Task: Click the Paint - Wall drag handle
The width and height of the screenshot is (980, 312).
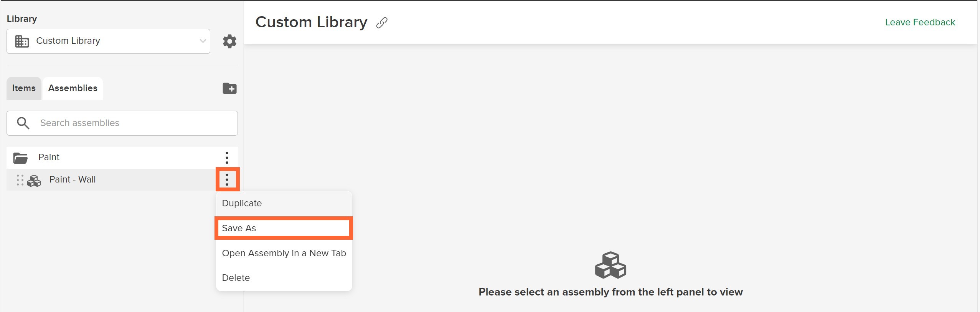Action: point(20,180)
